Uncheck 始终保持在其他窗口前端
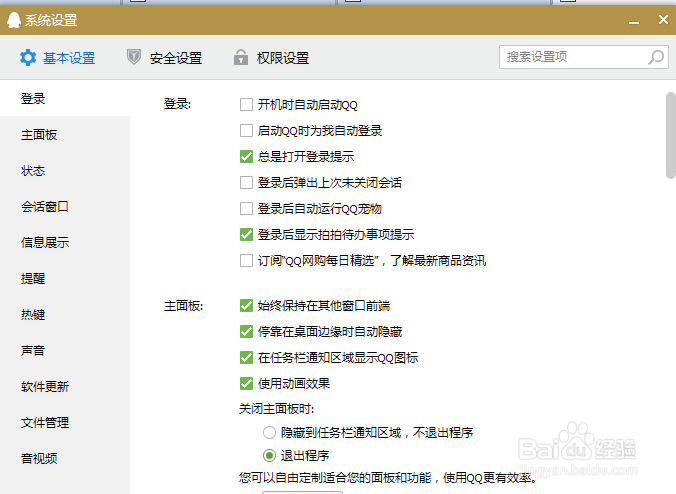 coord(246,306)
